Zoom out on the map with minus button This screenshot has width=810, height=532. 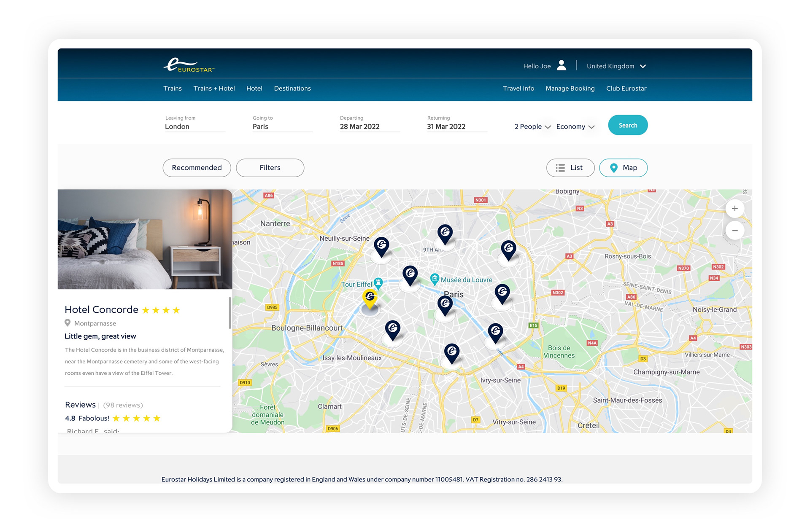(734, 231)
